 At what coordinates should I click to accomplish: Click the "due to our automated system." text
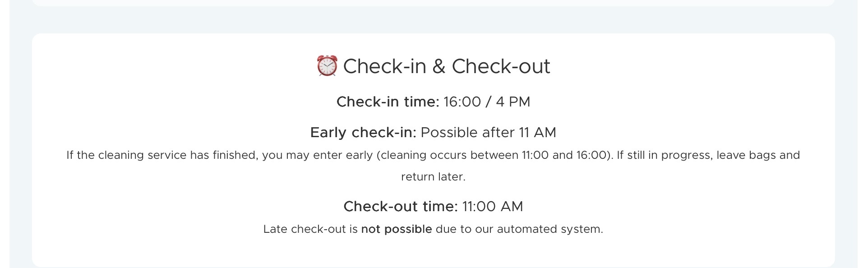(x=519, y=229)
